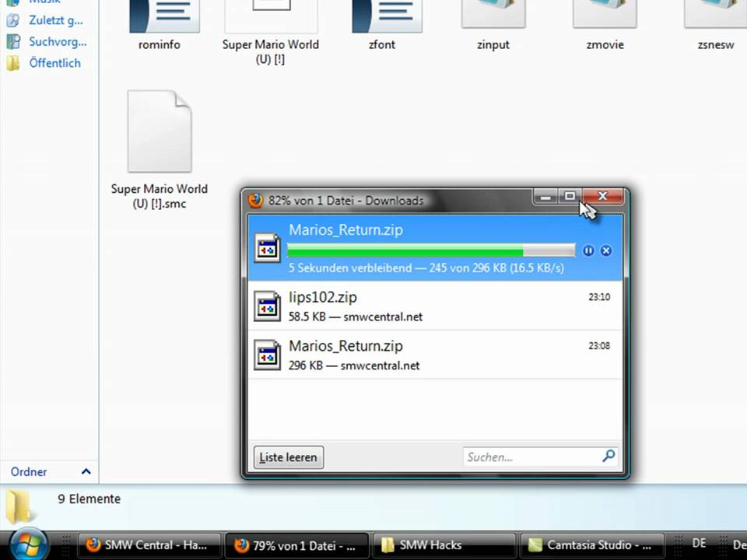The image size is (747, 560).
Task: Click the lips102.zip file icon
Action: (x=267, y=306)
